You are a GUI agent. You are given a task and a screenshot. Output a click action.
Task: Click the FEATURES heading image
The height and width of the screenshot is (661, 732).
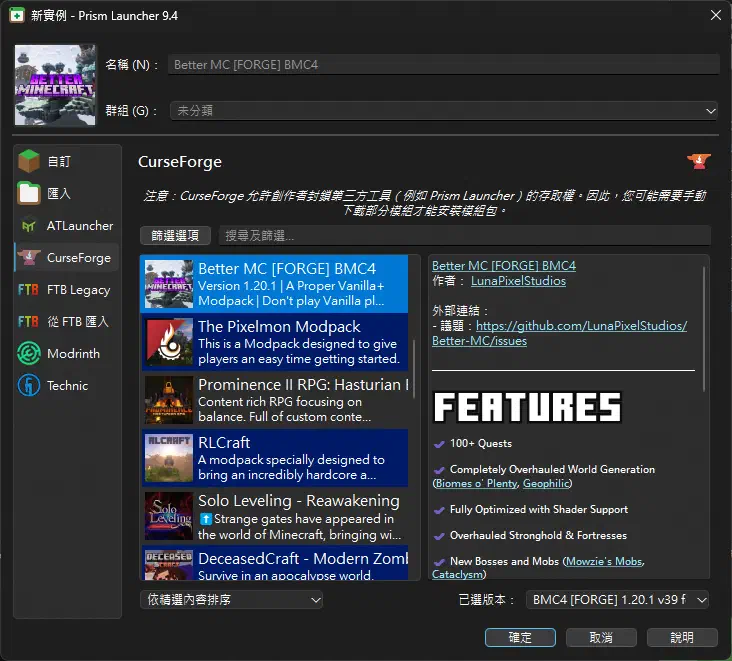[x=528, y=407]
